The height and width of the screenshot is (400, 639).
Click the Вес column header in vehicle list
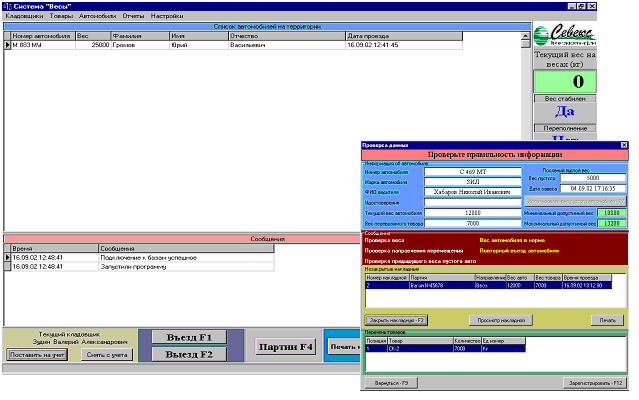(x=93, y=36)
